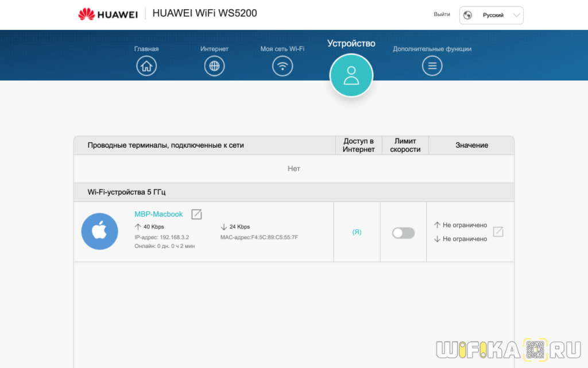This screenshot has height=368, width=588.
Task: Click the Wi-Fi-устройства 5 ГГц section header
Action: [126, 192]
